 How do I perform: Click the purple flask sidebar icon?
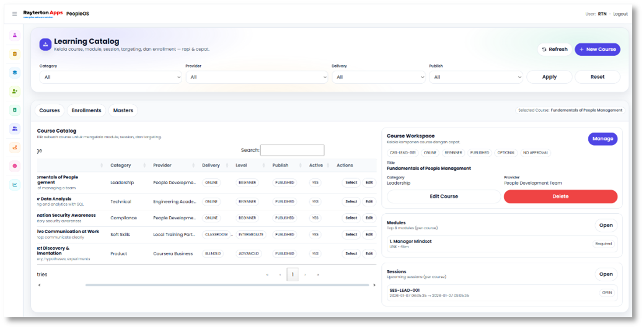tap(15, 35)
